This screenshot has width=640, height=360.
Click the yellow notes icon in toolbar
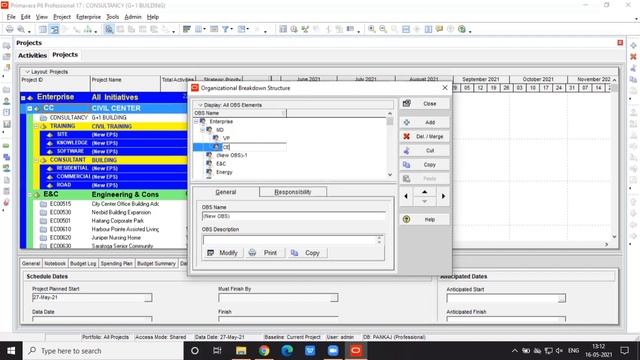440,29
